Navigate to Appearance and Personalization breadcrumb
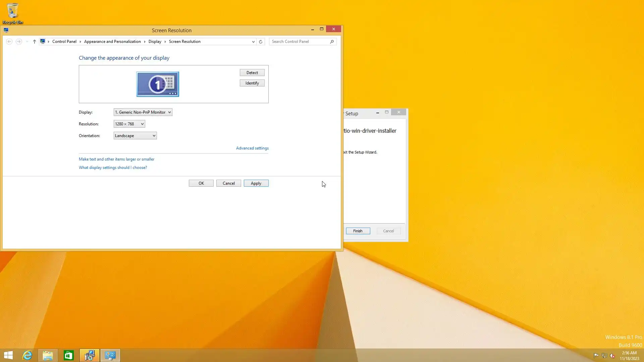The height and width of the screenshot is (362, 644). coord(112,42)
